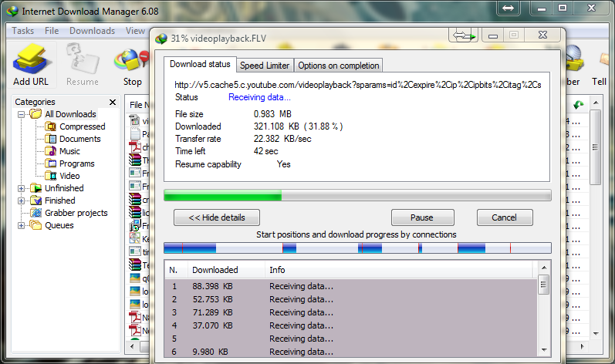Image resolution: width=615 pixels, height=364 pixels.
Task: Switch to the Speed Limiter tab
Action: [x=265, y=66]
